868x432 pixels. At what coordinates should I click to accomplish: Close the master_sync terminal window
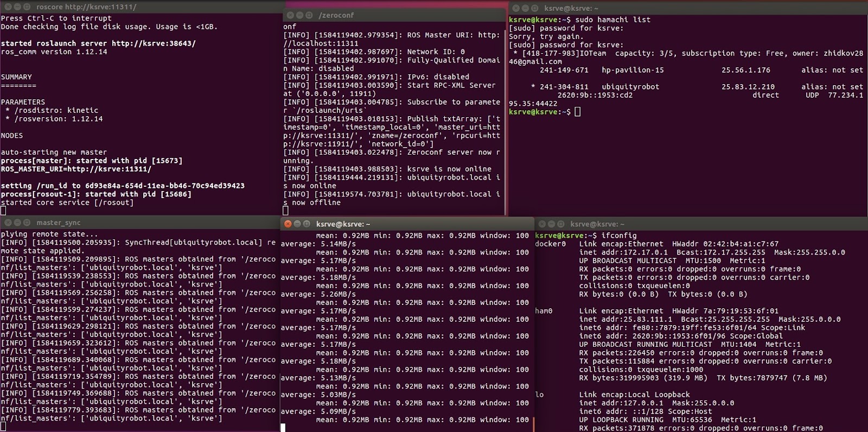(x=8, y=223)
